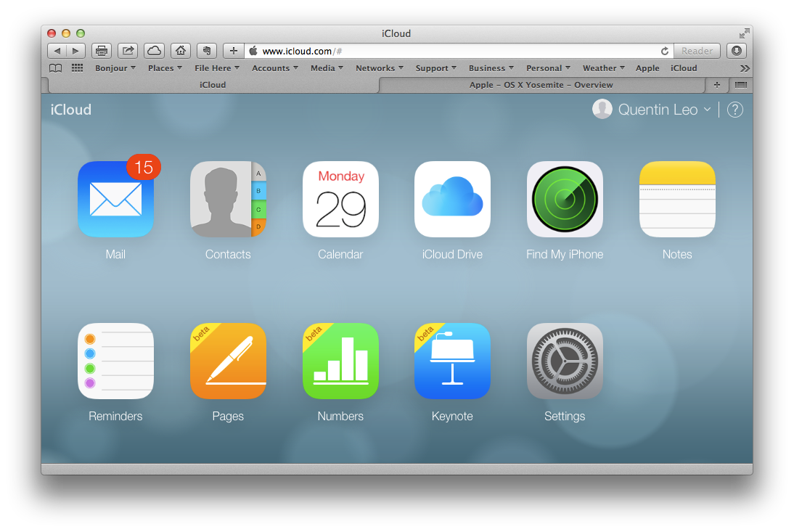The width and height of the screenshot is (794, 532).
Task: Open the Notes app
Action: click(677, 200)
